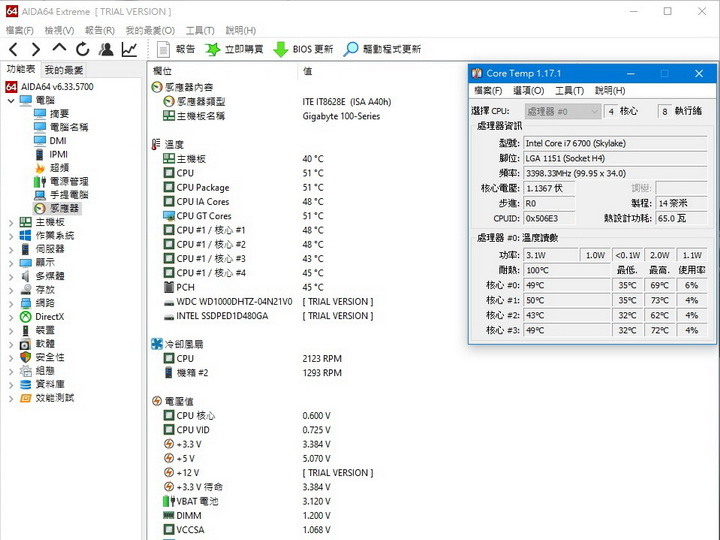Open the 報告(R) menu in AIDA64
The height and width of the screenshot is (540, 720).
click(x=100, y=30)
